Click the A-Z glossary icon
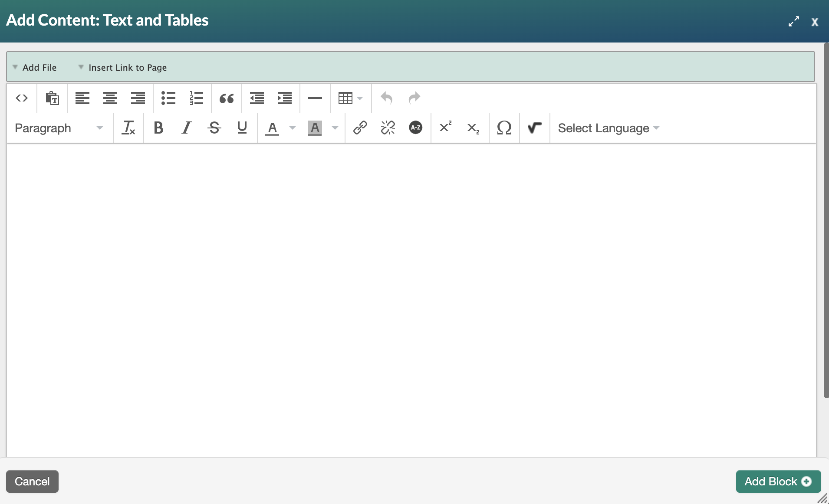This screenshot has height=504, width=829. tap(416, 128)
